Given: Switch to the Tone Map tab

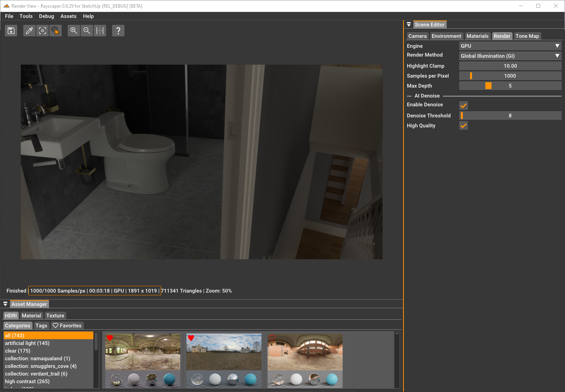Looking at the screenshot, I should tap(527, 36).
